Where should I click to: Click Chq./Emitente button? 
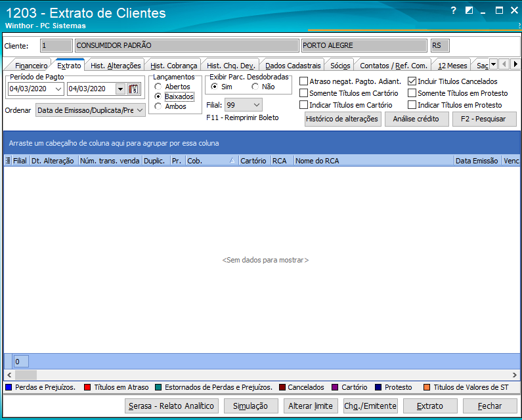[x=370, y=406]
